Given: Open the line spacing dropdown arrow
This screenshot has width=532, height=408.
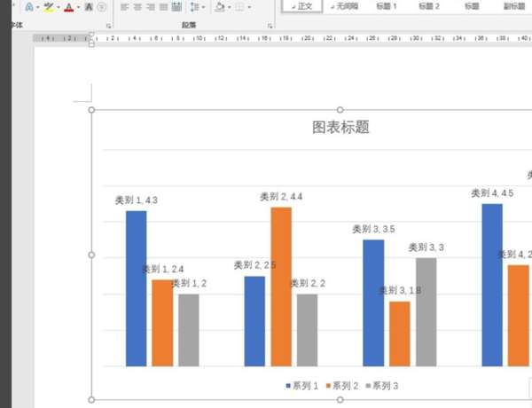Looking at the screenshot, I should point(203,7).
